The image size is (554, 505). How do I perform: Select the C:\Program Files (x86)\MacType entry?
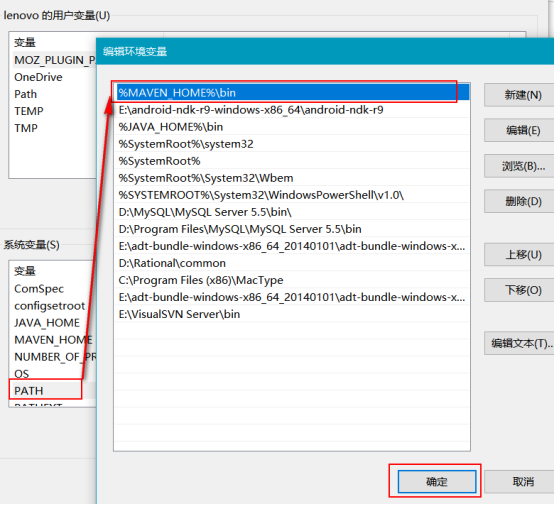(x=292, y=280)
